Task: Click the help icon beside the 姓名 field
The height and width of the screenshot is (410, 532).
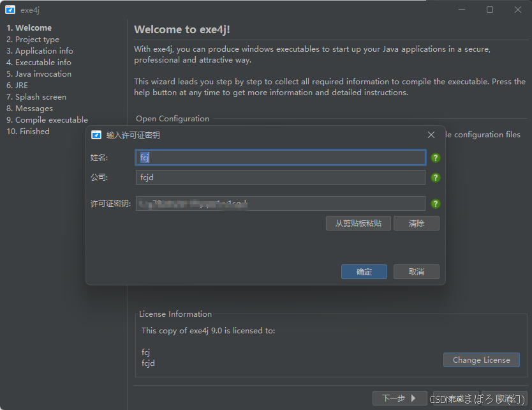Action: 436,158
